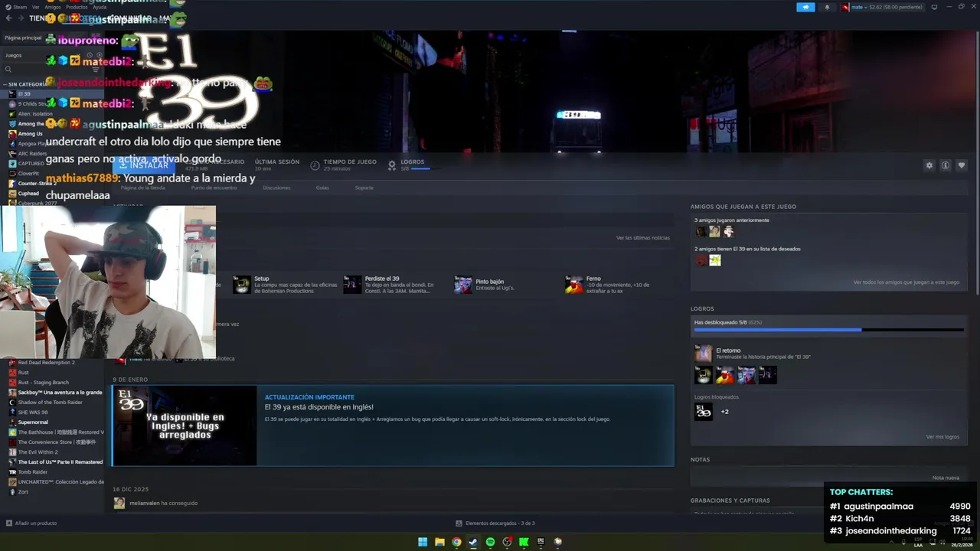
Task: Open Punto de encuentro tab
Action: click(214, 187)
